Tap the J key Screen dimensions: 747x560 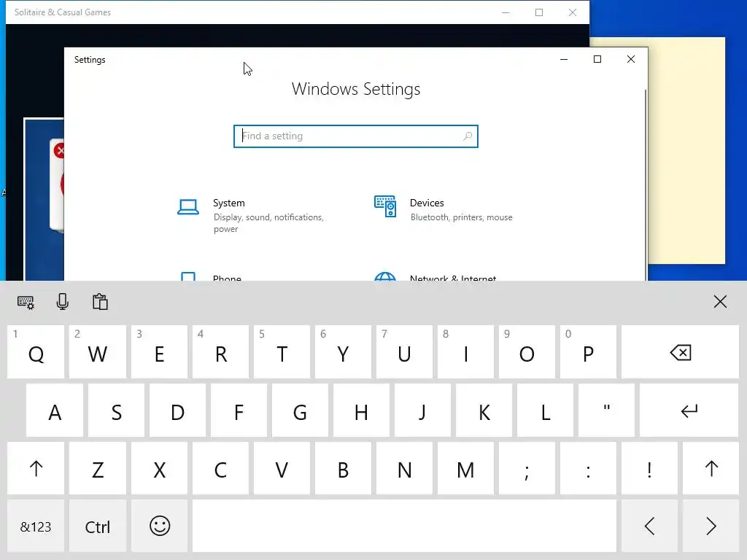[422, 411]
